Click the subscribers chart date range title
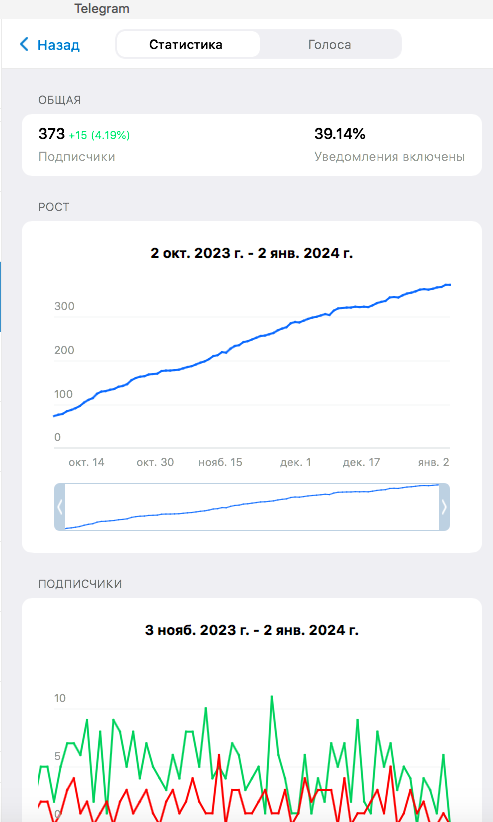The width and height of the screenshot is (493, 822). 252,630
